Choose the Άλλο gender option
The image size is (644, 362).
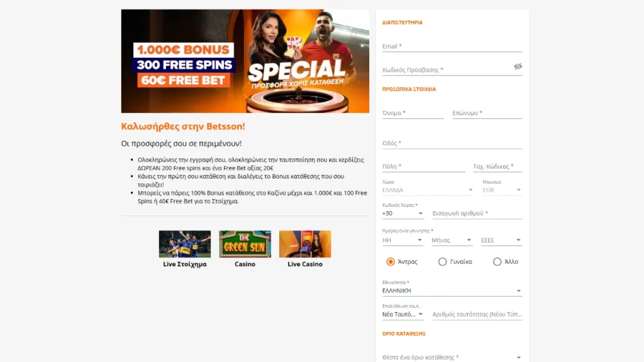point(497,261)
